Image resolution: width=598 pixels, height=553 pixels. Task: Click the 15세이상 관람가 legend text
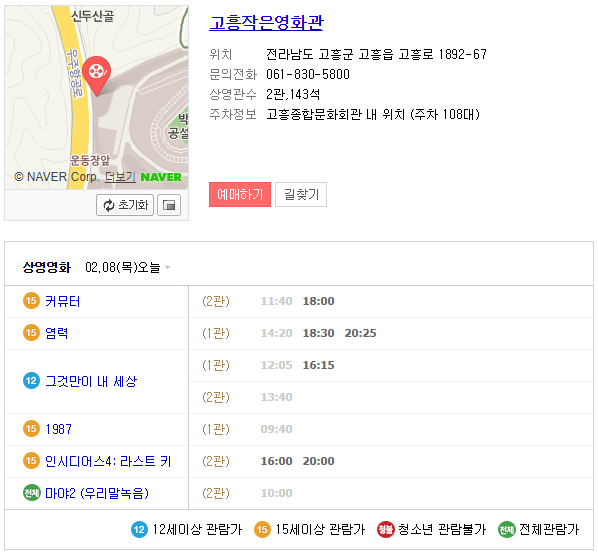point(320,530)
